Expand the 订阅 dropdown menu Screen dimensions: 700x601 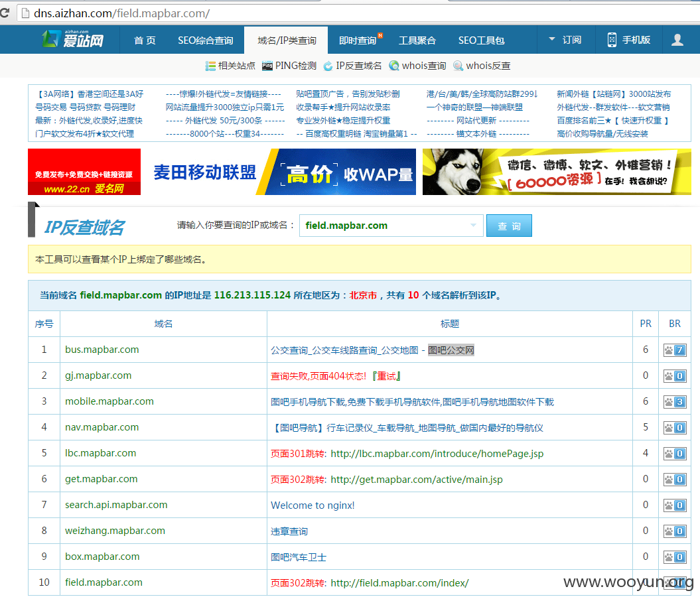565,40
